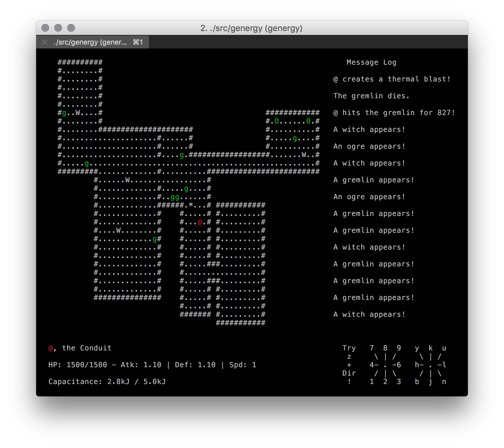
Task: Select the 'The gremlin dies.' log entry
Action: [x=371, y=96]
